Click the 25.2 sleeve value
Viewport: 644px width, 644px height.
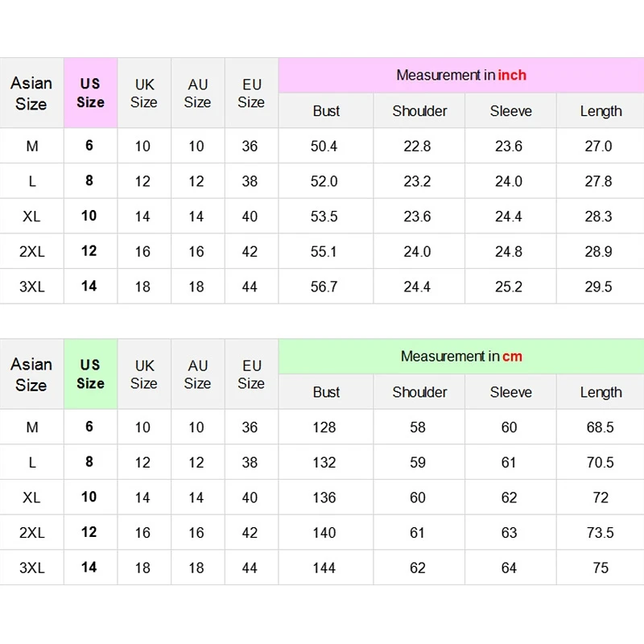coord(509,287)
